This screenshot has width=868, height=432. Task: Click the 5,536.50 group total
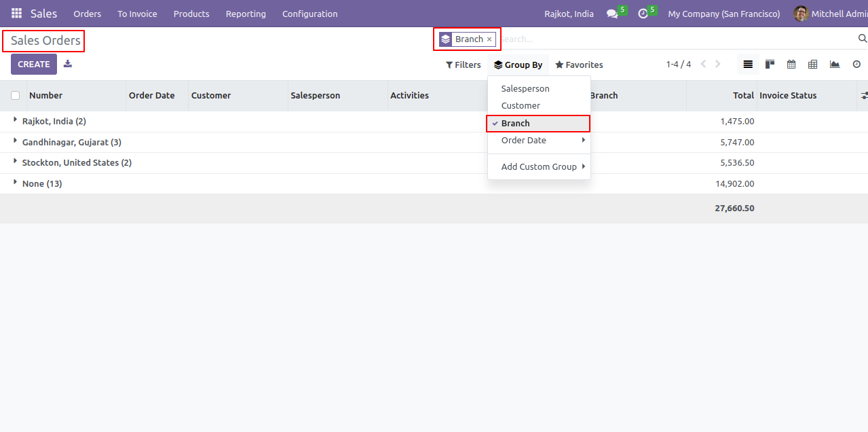click(737, 163)
